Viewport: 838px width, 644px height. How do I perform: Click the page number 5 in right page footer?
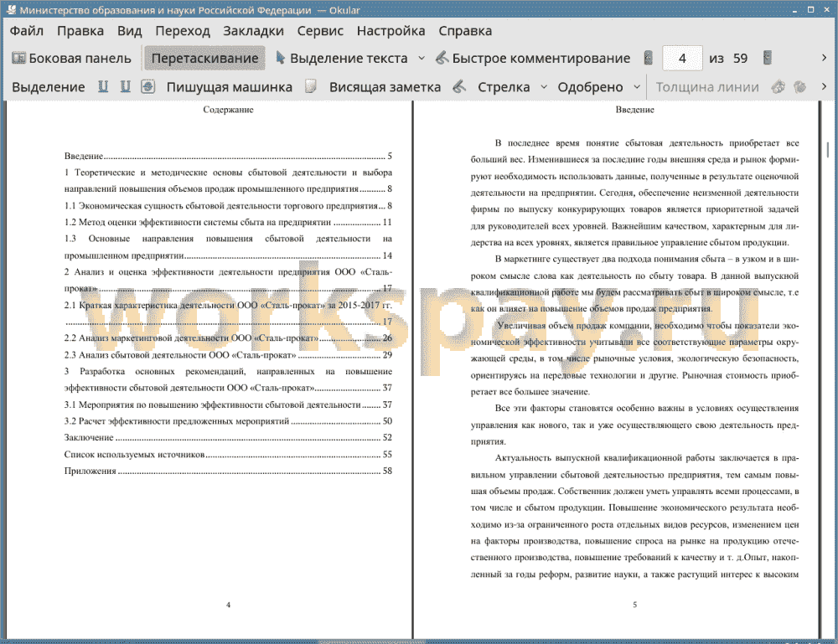[635, 605]
